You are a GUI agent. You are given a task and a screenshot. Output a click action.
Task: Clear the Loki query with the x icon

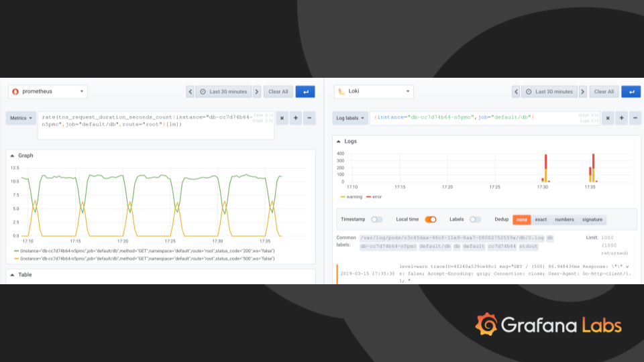(x=608, y=118)
